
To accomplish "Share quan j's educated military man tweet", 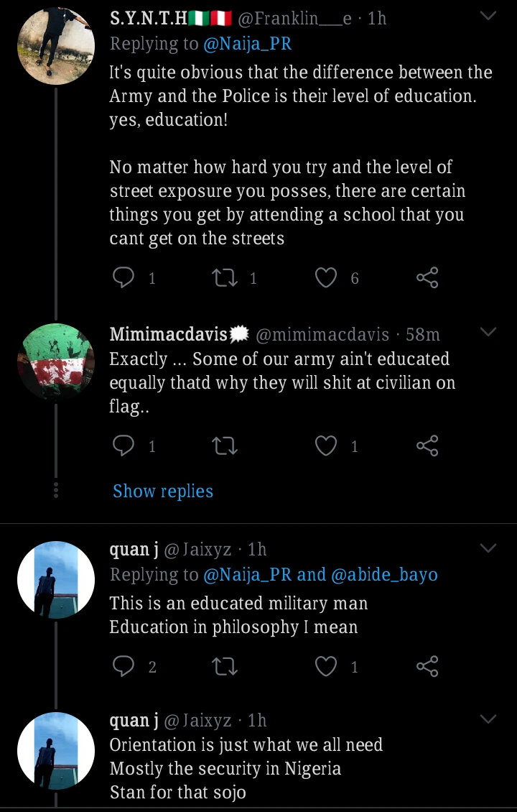I will pyautogui.click(x=427, y=667).
